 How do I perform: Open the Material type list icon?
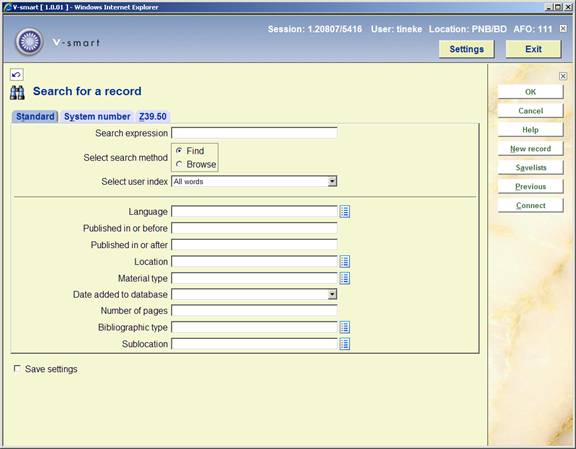tap(344, 278)
